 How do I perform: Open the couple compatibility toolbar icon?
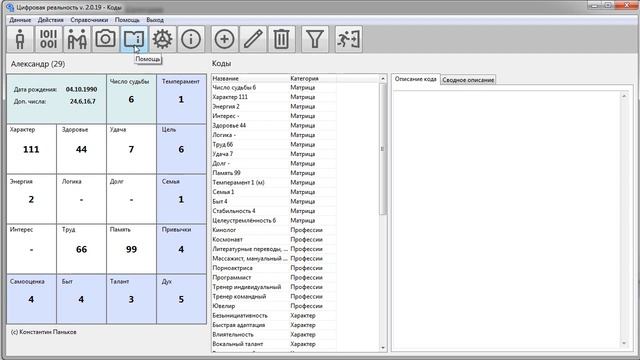pos(77,39)
